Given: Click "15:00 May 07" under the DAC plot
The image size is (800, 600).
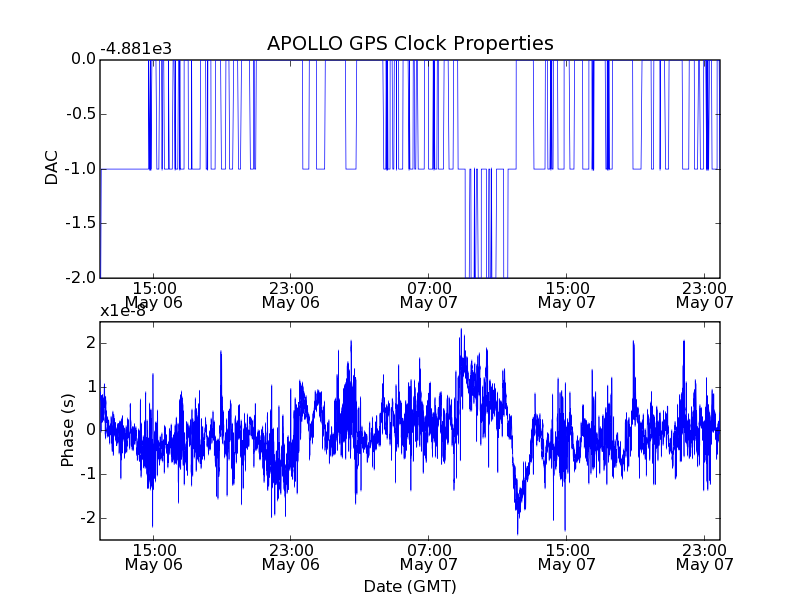Looking at the screenshot, I should click(566, 295).
